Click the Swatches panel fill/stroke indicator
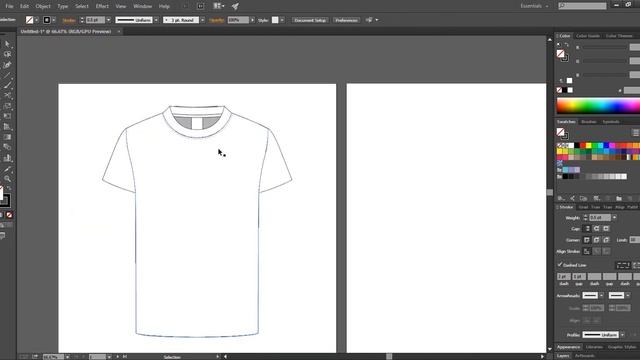The image size is (640, 360). click(x=562, y=133)
